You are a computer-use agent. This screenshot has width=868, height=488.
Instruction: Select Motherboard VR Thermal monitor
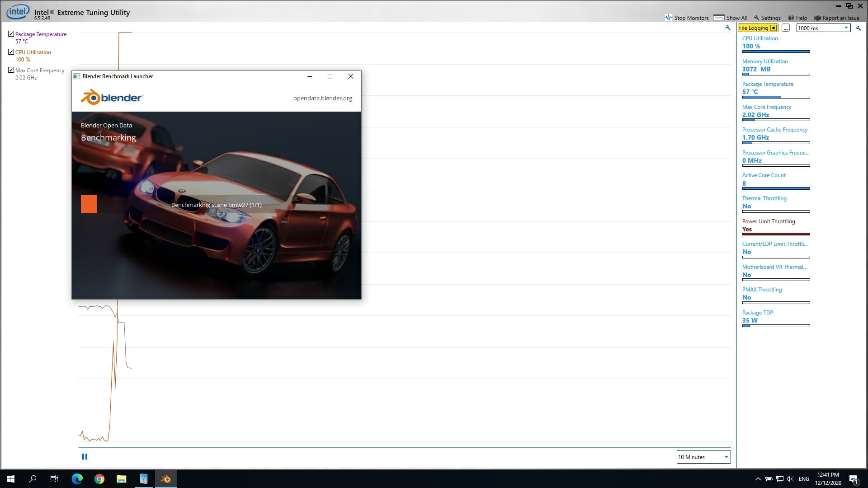tap(776, 273)
